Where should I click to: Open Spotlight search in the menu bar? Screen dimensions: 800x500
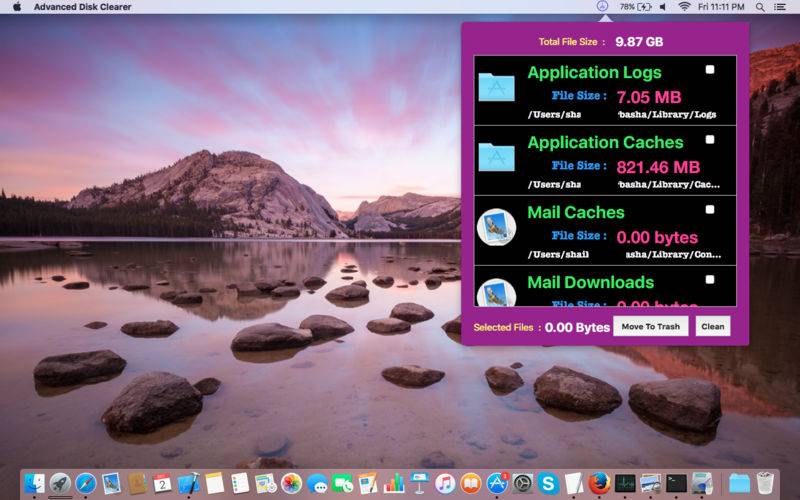pyautogui.click(x=761, y=7)
